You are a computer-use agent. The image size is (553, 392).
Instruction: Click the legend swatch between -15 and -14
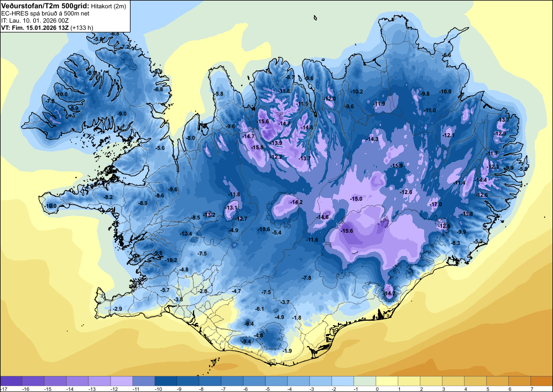(55, 381)
